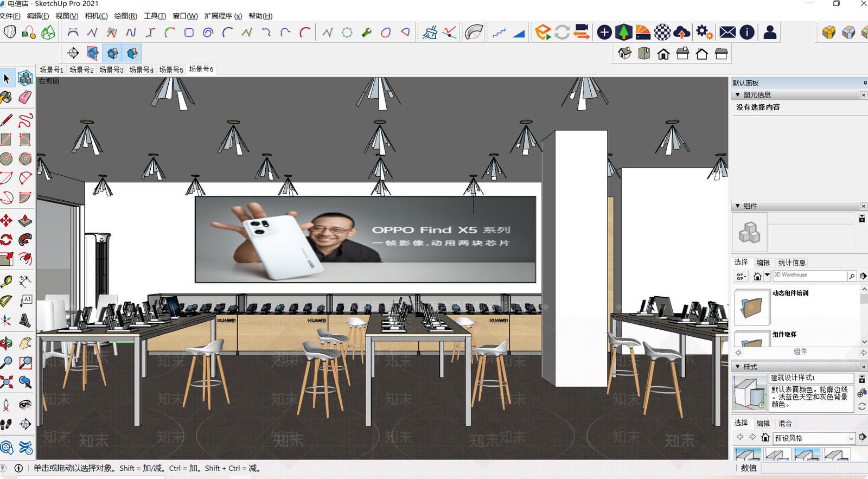Toggle the Section Cuts display button

113,53
